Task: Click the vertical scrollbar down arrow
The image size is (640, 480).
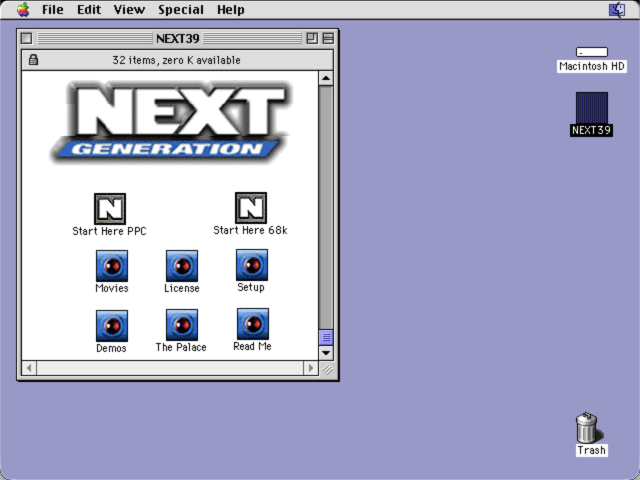Action: 326,353
